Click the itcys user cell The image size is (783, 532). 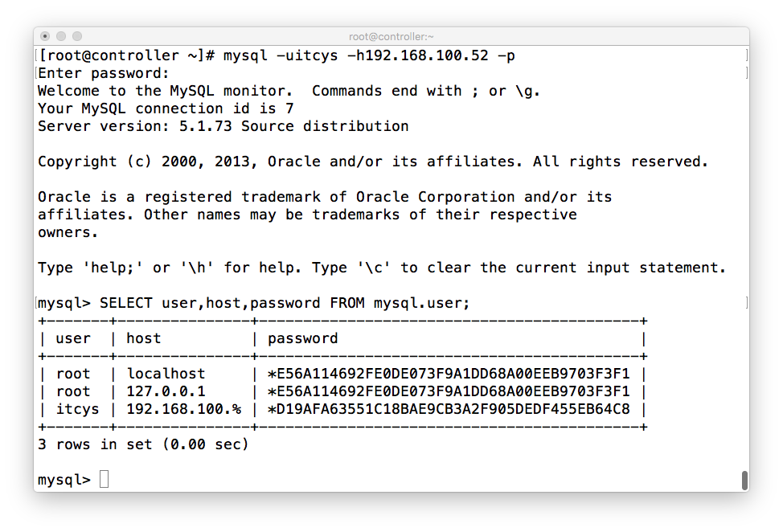pos(77,409)
